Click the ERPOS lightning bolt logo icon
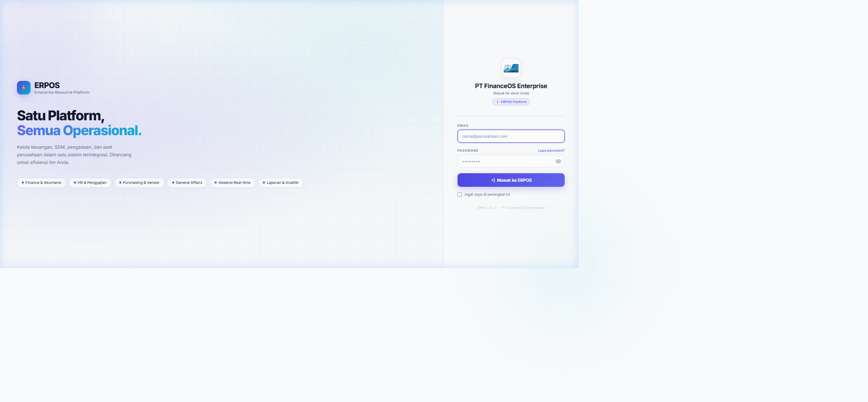The height and width of the screenshot is (402, 868). click(24, 88)
